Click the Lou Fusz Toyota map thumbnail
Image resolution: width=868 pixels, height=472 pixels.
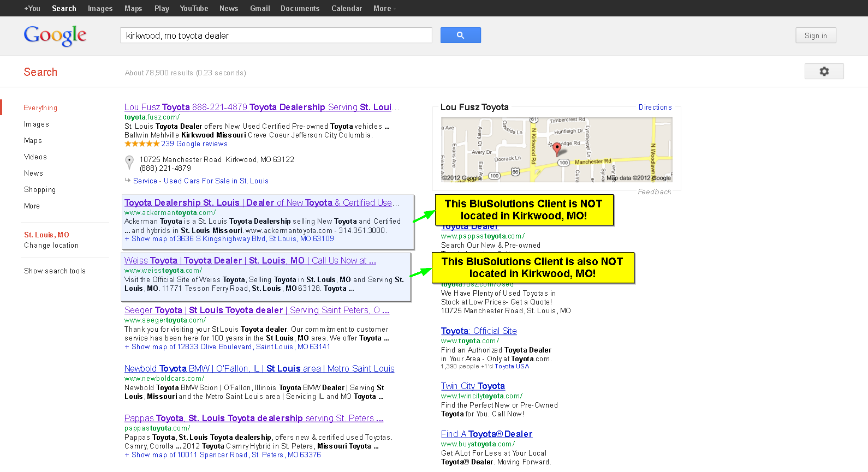pos(556,150)
